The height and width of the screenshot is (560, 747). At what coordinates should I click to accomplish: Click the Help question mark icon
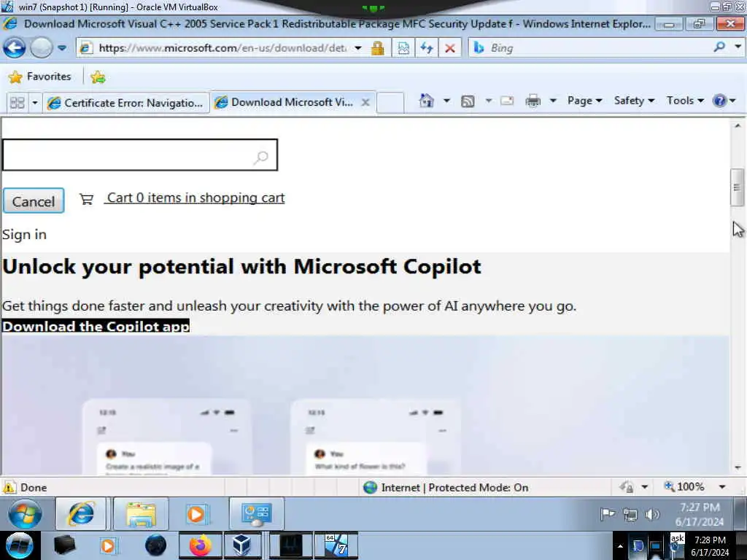pos(719,101)
